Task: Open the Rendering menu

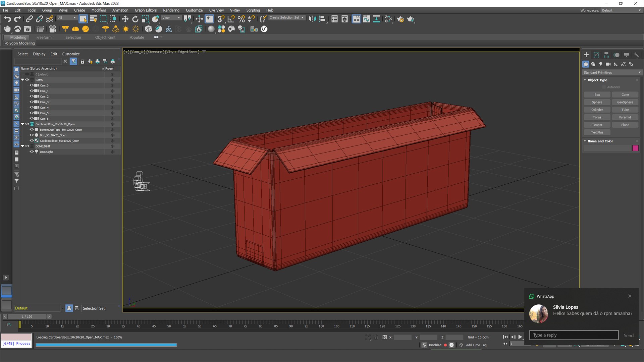Action: (x=171, y=10)
